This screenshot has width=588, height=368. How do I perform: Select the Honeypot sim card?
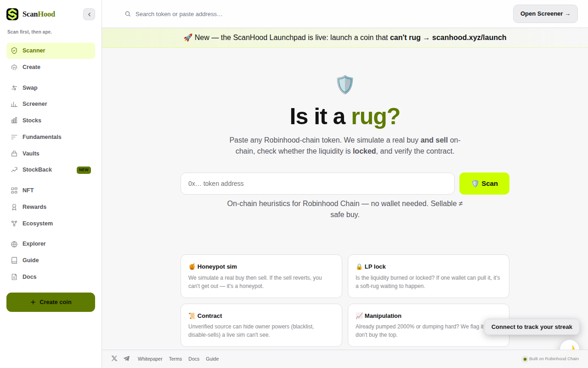(x=261, y=276)
